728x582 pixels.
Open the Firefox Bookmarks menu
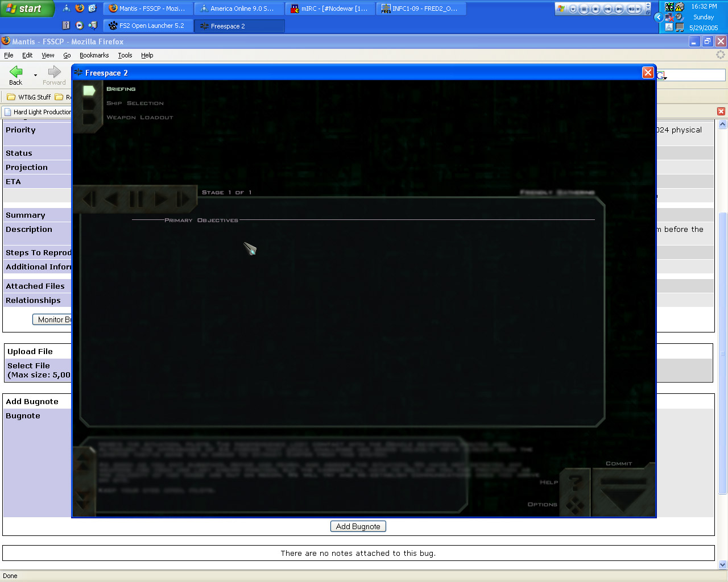click(94, 55)
